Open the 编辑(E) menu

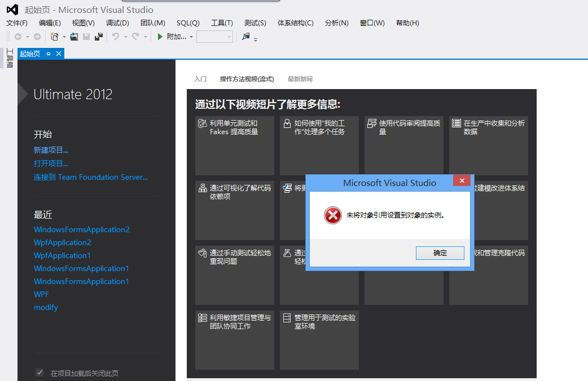[x=50, y=23]
